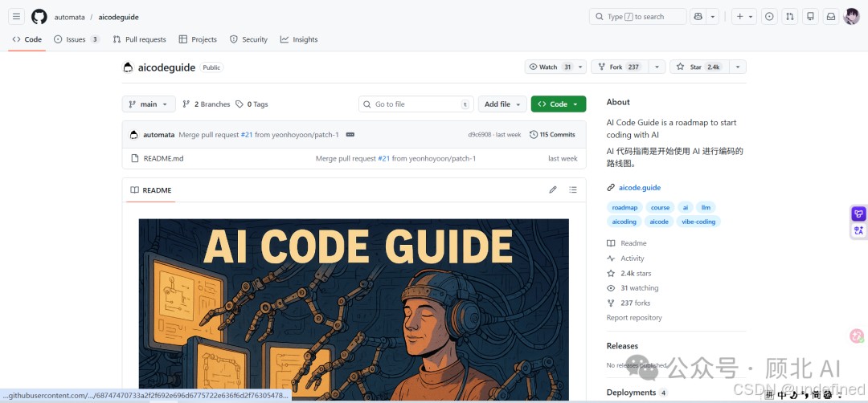Open the issues icon in header
This screenshot has height=403, width=868.
(769, 17)
